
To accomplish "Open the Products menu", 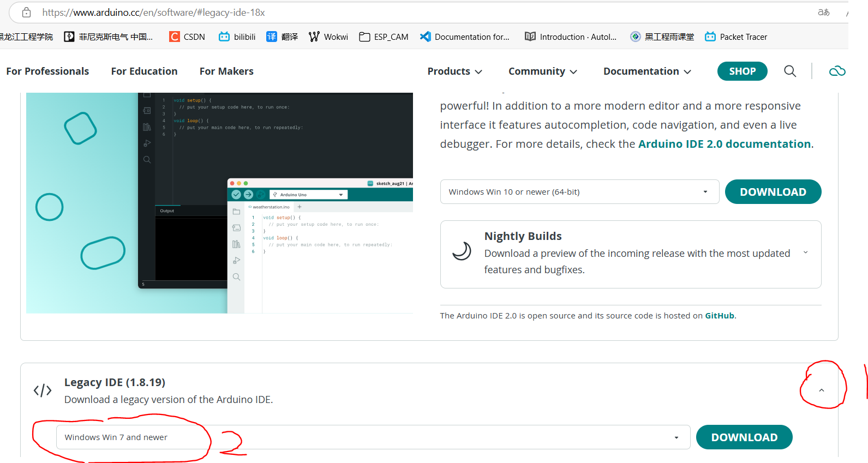I will (x=455, y=71).
